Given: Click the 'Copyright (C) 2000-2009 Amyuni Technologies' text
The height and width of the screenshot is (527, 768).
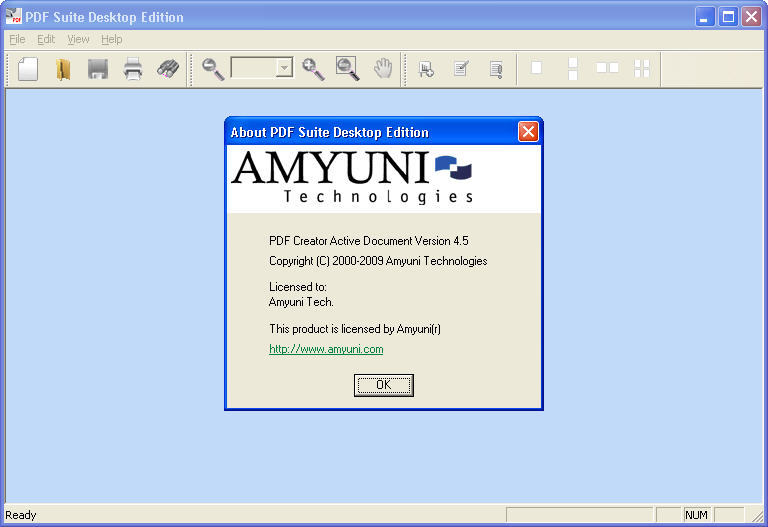Looking at the screenshot, I should point(378,261).
